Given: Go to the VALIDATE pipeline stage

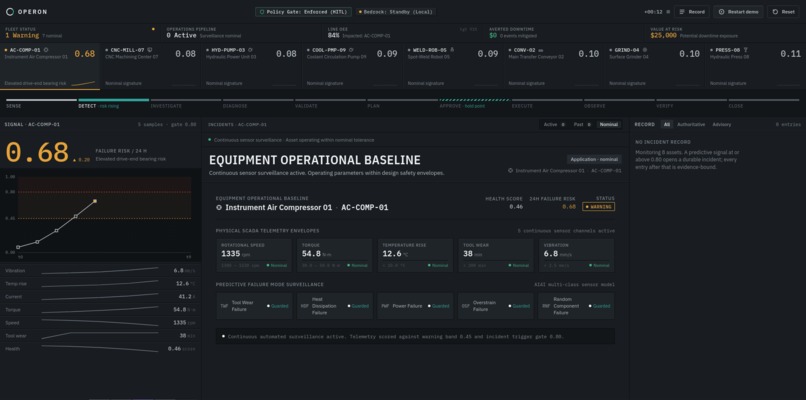Looking at the screenshot, I should click(x=330, y=103).
